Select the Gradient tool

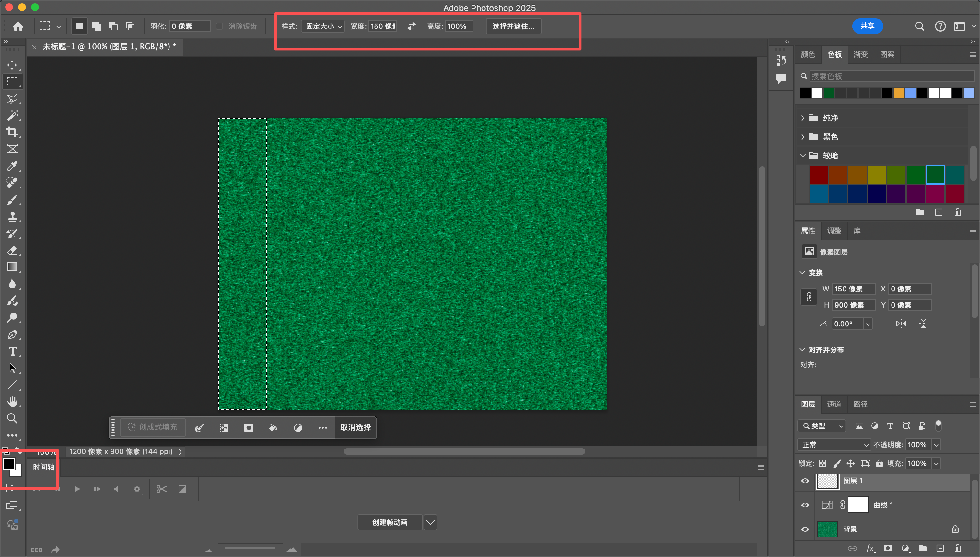12,267
